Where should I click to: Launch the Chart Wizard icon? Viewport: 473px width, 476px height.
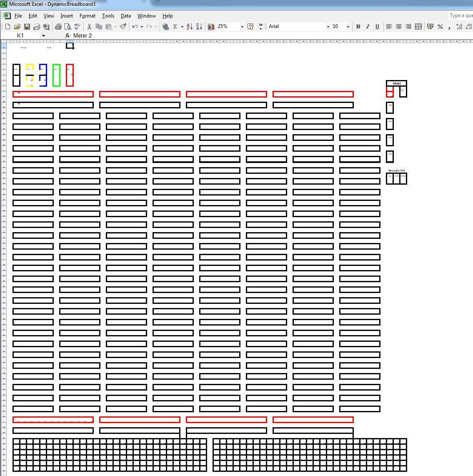coord(211,27)
